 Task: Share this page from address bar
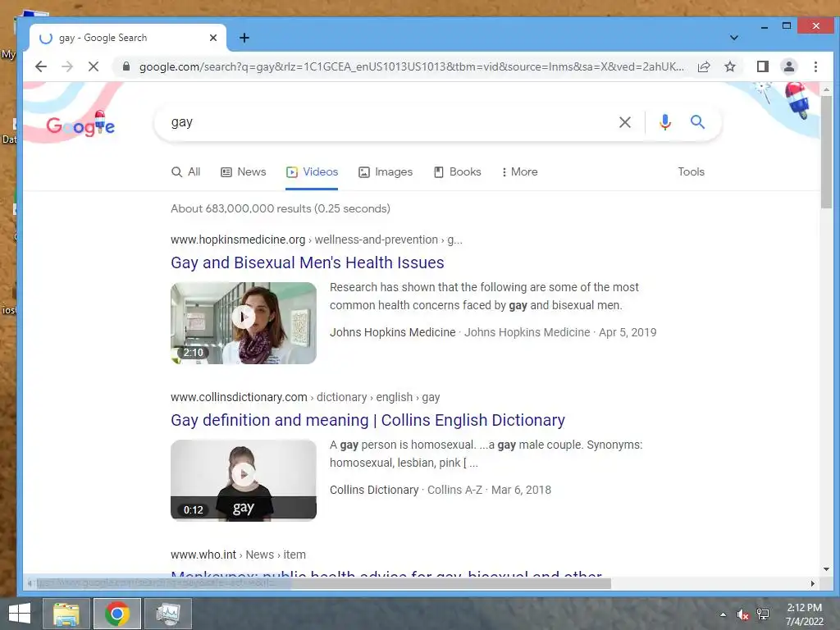[704, 66]
